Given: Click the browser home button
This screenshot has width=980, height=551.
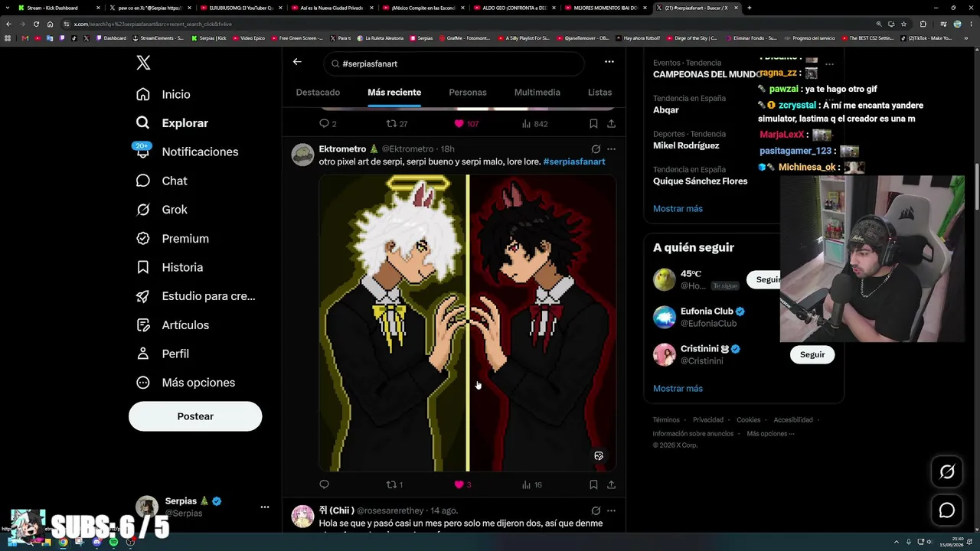Looking at the screenshot, I should 51,24.
